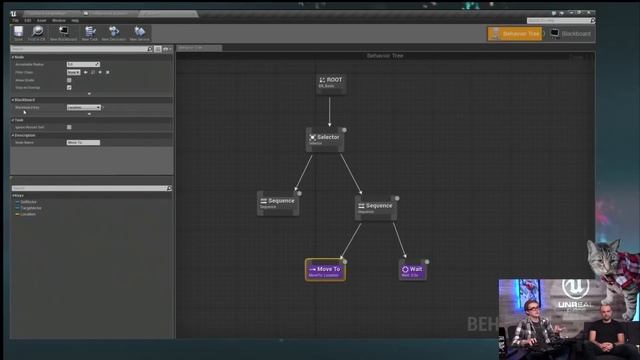The width and height of the screenshot is (640, 360).
Task: Open the Asset menu
Action: (x=42, y=20)
